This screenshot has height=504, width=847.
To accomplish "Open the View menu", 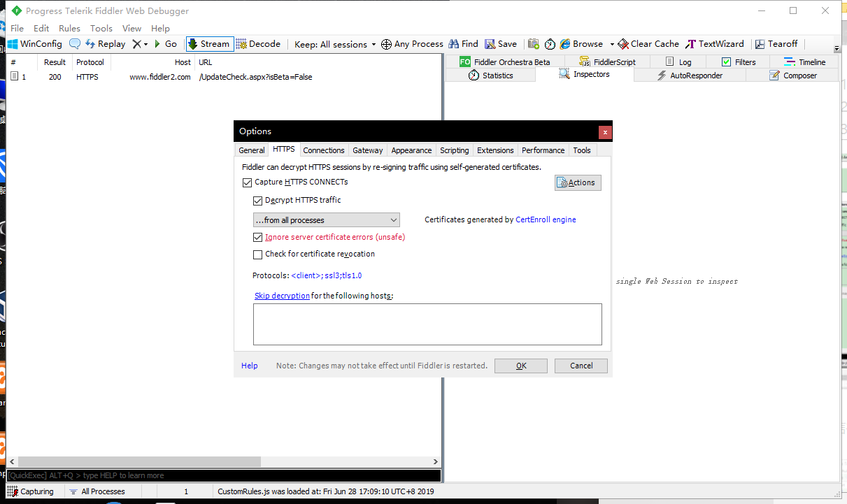I will pyautogui.click(x=131, y=28).
